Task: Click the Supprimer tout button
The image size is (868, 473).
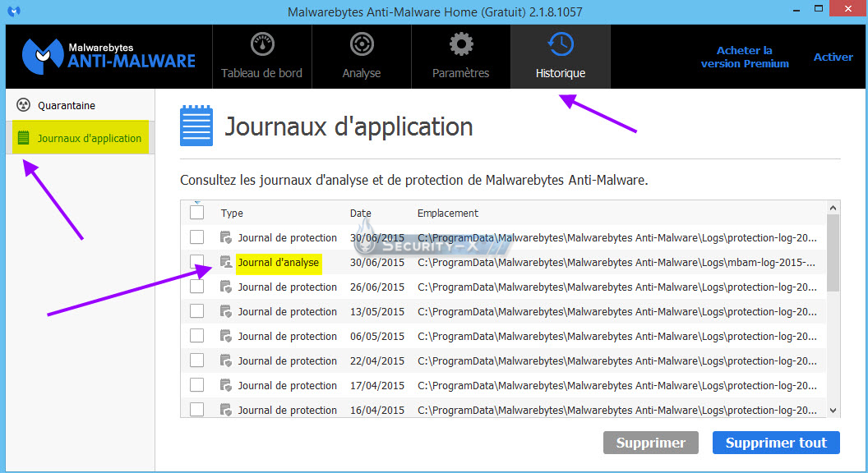Action: [x=776, y=443]
